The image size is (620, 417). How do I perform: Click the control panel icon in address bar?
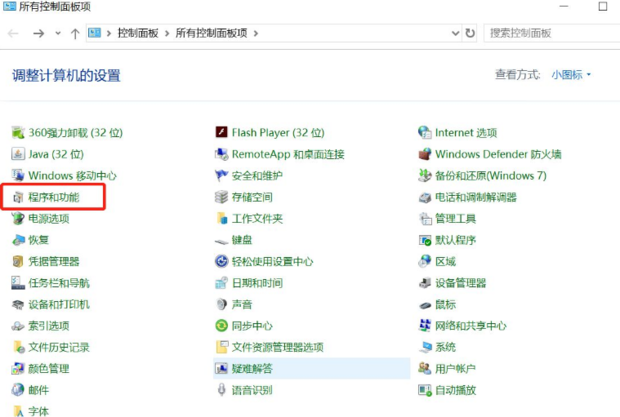[x=94, y=33]
